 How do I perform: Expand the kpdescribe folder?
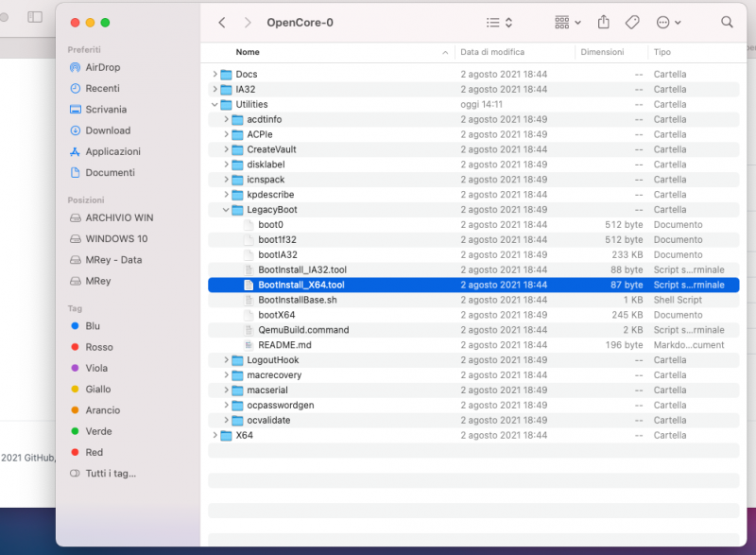tap(226, 195)
